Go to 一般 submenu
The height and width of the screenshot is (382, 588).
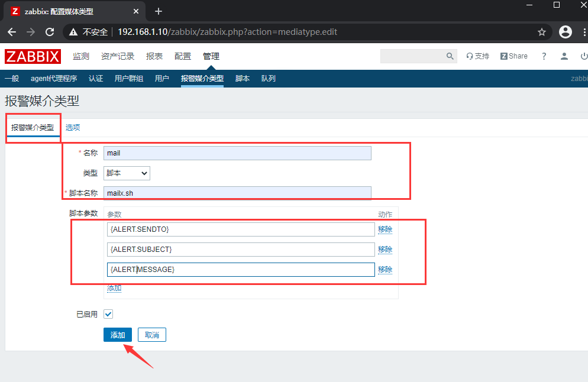click(12, 78)
